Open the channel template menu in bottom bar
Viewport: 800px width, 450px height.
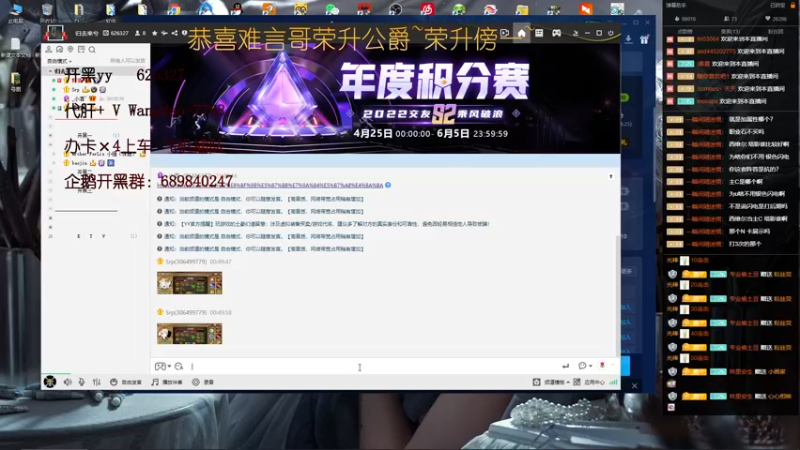(x=551, y=382)
